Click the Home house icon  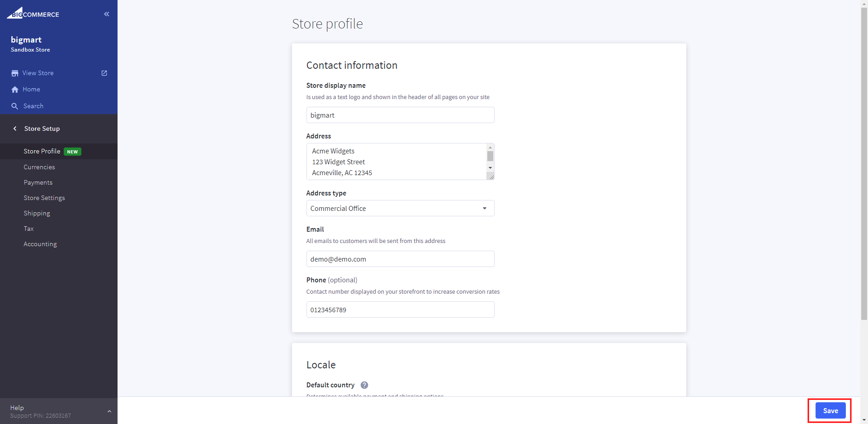click(15, 90)
